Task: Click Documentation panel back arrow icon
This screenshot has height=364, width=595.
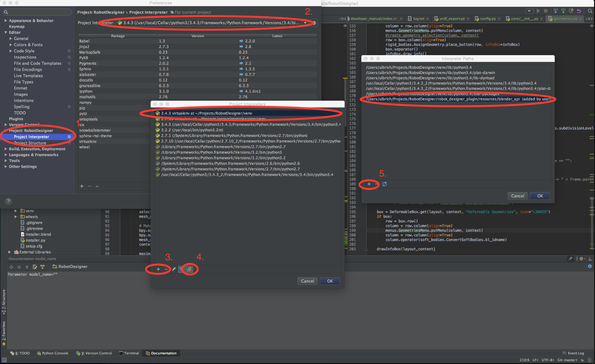Action: (x=11, y=267)
